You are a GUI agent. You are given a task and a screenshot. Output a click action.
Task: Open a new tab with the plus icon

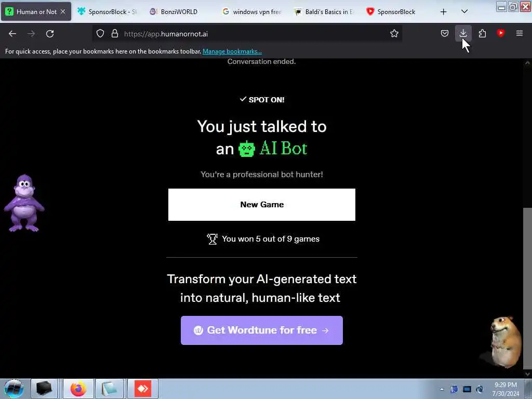pyautogui.click(x=444, y=12)
